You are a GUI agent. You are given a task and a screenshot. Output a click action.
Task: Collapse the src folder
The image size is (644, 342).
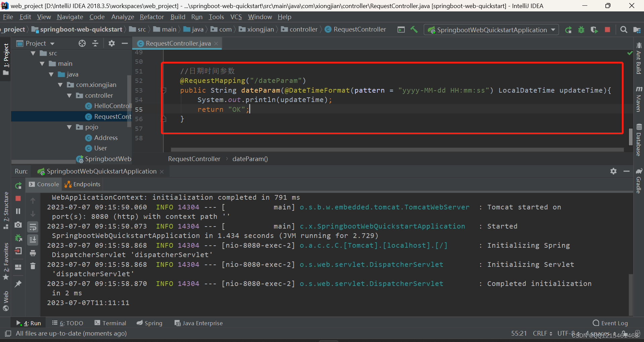point(33,53)
